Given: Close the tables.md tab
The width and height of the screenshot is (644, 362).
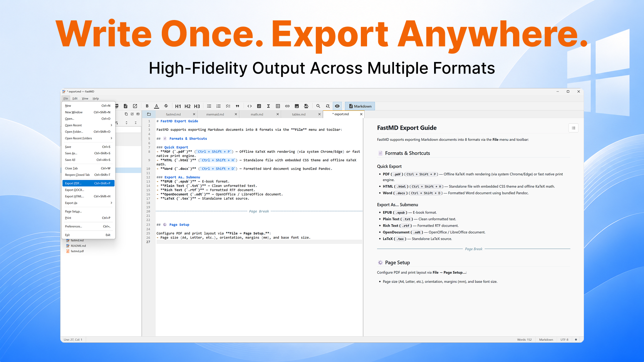Looking at the screenshot, I should pos(319,114).
